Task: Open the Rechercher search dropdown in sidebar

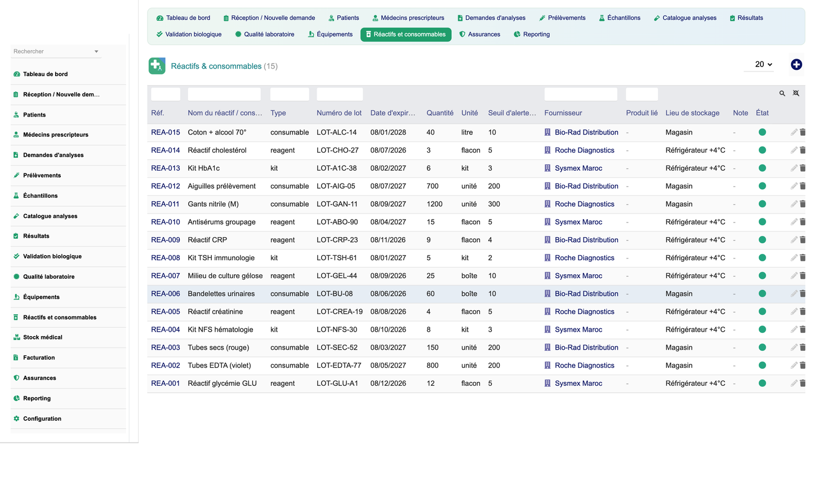Action: point(56,51)
